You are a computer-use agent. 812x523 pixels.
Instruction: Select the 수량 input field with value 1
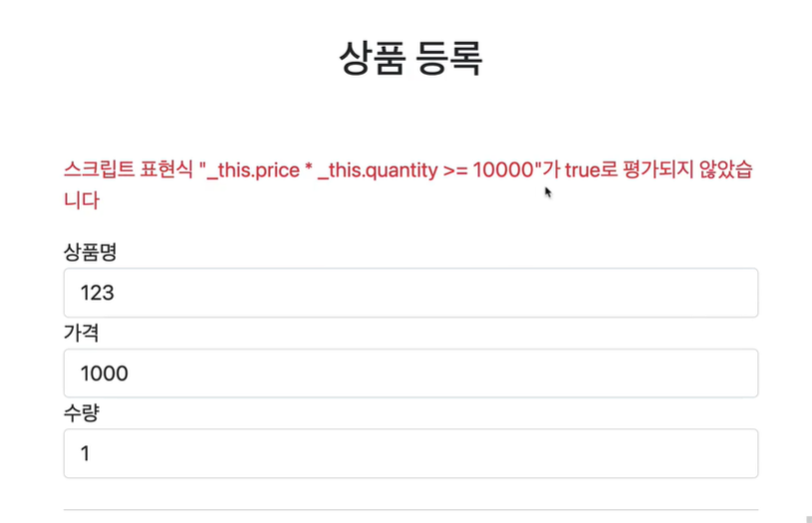click(x=410, y=453)
